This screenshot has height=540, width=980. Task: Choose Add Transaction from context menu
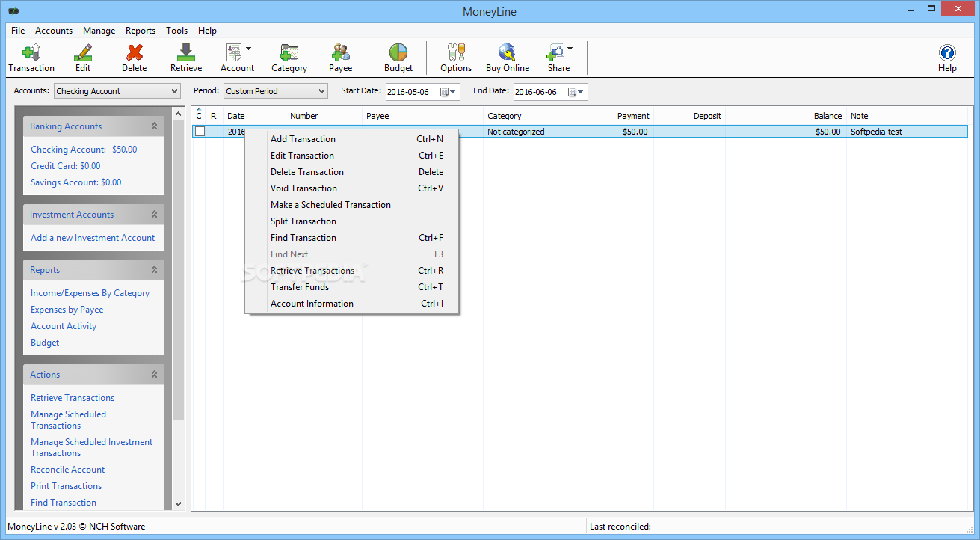[x=352, y=139]
